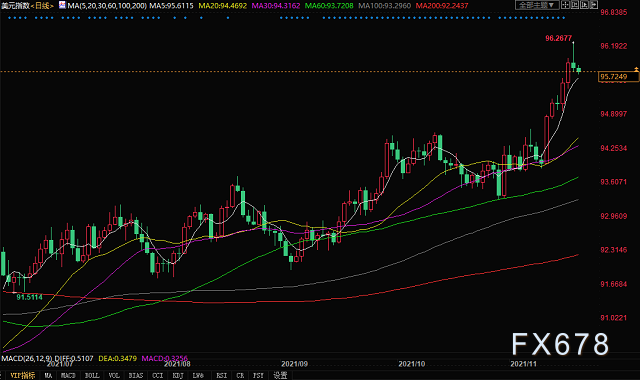Click the 设置 settings button

(280, 376)
